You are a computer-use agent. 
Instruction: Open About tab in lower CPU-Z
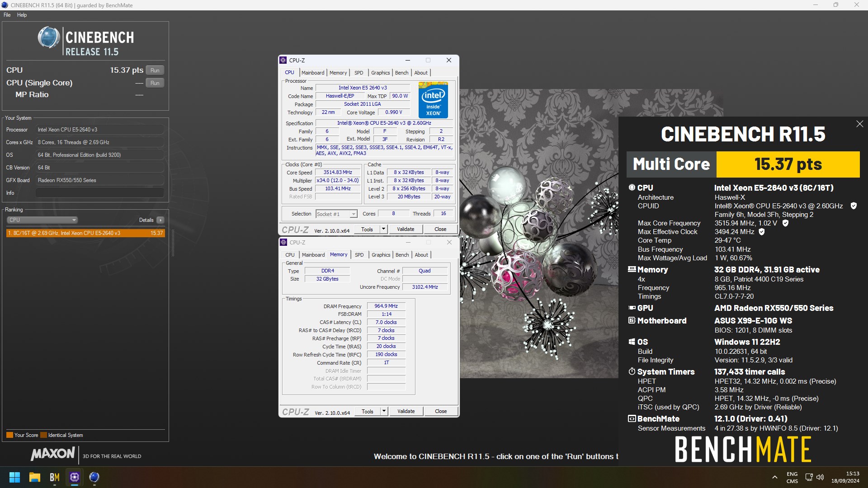(421, 255)
